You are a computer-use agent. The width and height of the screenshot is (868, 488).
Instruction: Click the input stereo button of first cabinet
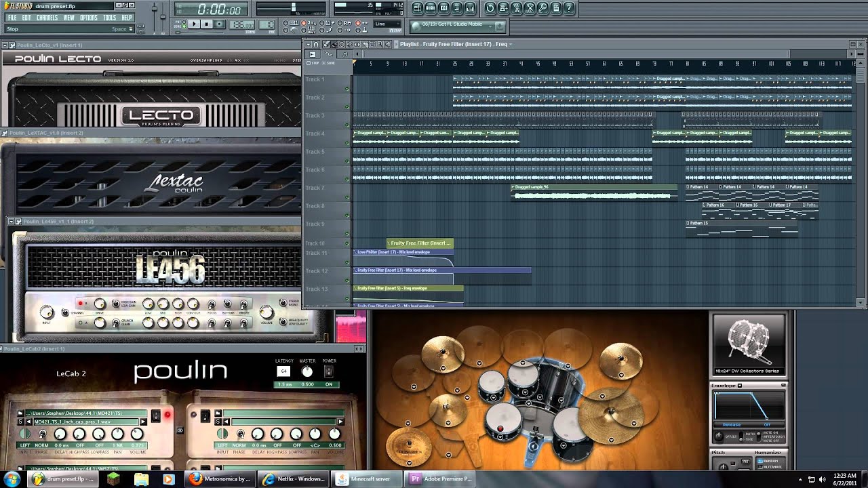(x=24, y=434)
